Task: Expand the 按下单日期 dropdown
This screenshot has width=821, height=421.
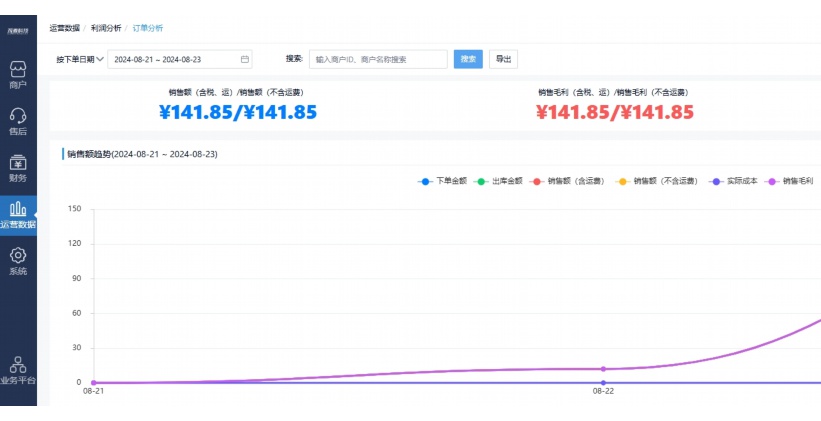Action: tap(80, 59)
